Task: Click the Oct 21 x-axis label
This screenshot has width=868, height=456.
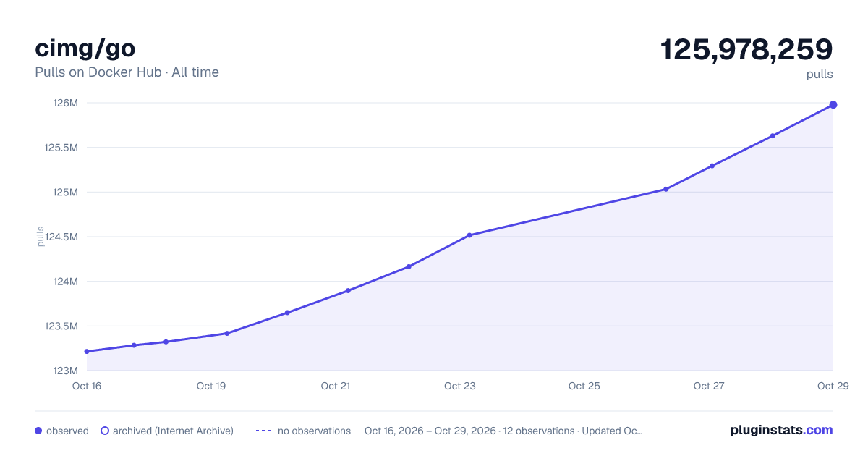Action: coord(336,386)
